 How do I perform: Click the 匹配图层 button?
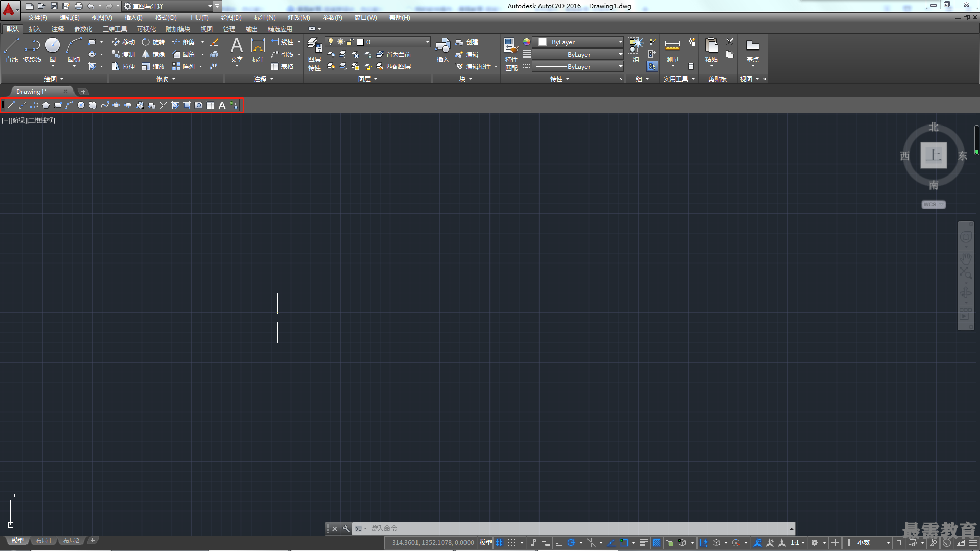pos(393,66)
